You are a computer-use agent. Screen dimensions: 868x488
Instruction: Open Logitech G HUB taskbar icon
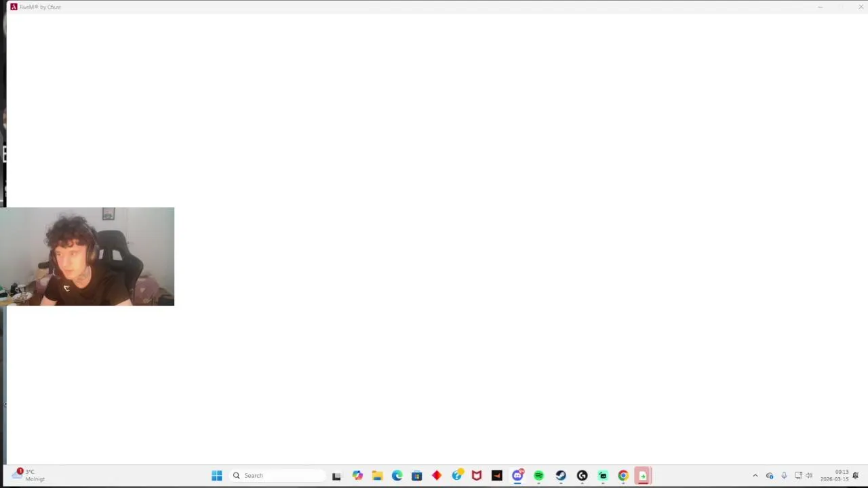(582, 476)
